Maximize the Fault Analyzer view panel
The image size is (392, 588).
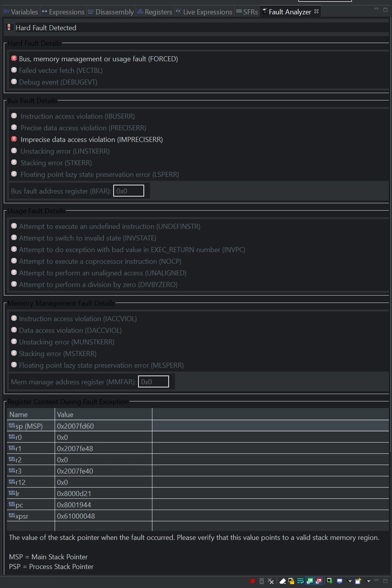385,9
